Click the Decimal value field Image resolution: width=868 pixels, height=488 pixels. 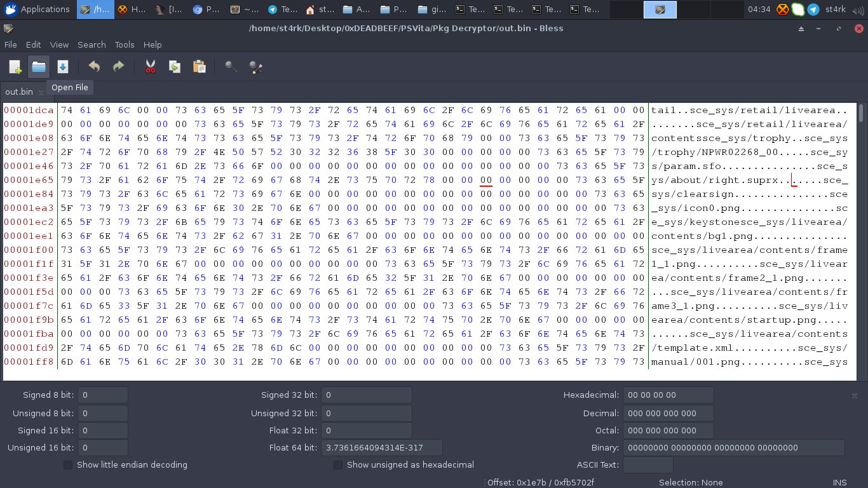pyautogui.click(x=668, y=413)
